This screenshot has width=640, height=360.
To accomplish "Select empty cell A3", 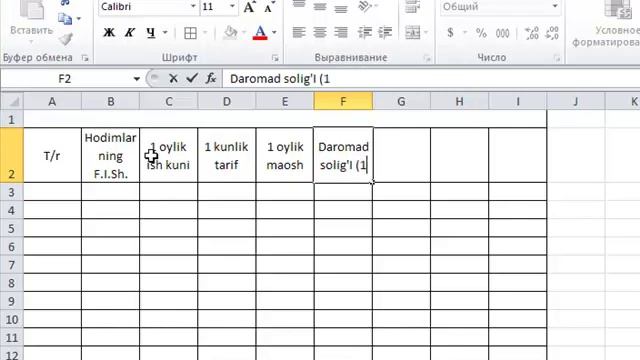I will 52,192.
